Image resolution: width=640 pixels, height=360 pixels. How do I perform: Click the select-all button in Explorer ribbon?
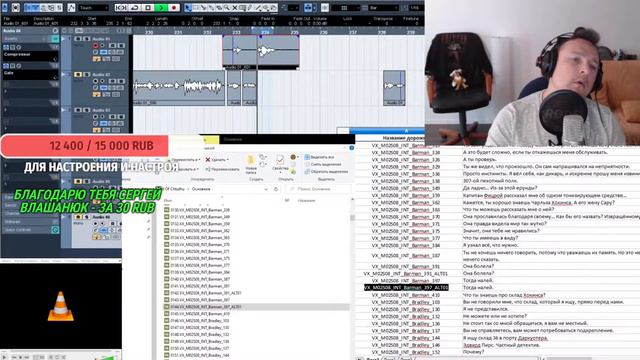tap(320, 157)
